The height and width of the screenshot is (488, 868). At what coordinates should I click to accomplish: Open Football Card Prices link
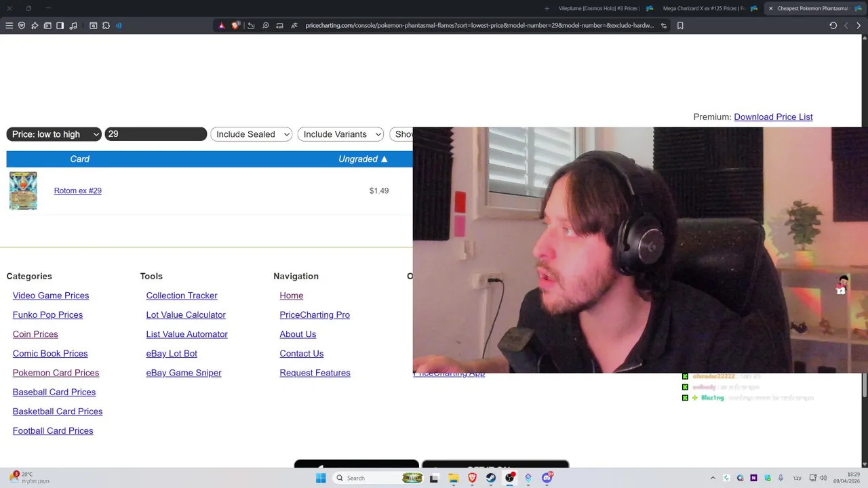point(53,430)
